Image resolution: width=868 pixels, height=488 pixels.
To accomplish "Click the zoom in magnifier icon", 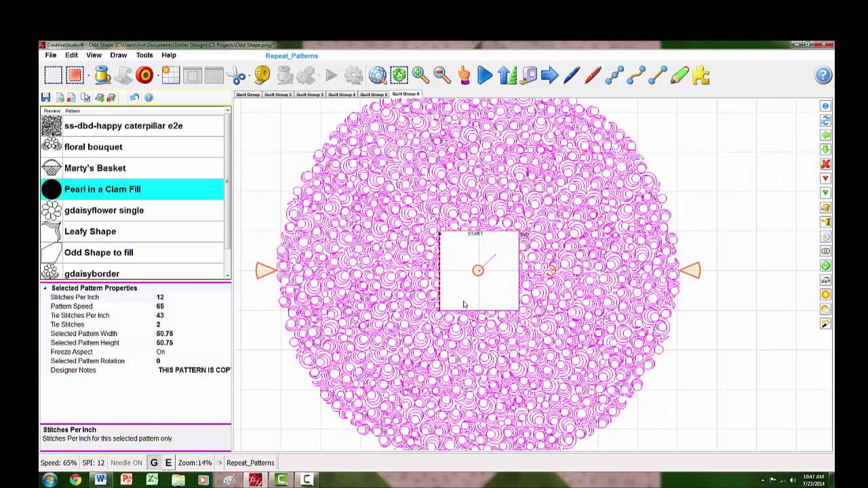I will tap(420, 75).
